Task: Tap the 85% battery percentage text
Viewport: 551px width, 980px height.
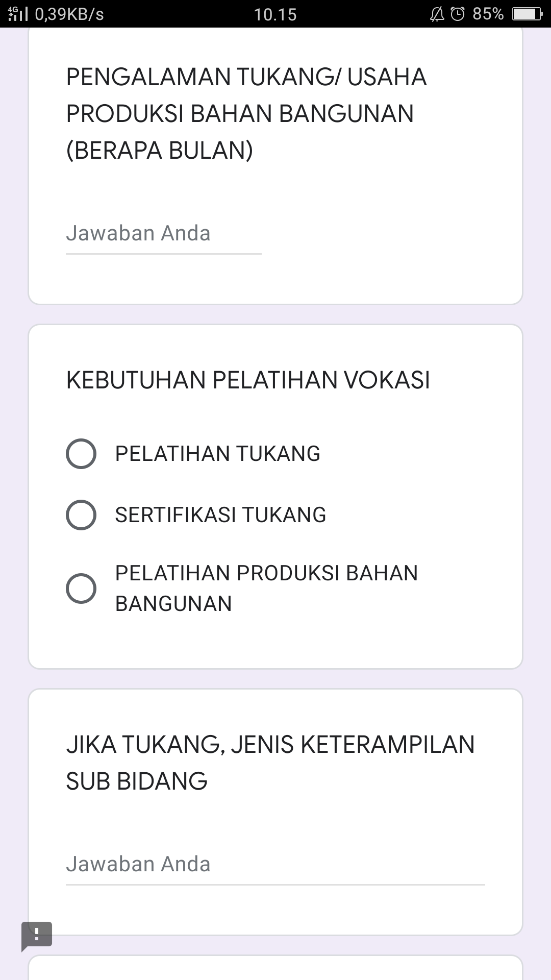Action: 488,14
